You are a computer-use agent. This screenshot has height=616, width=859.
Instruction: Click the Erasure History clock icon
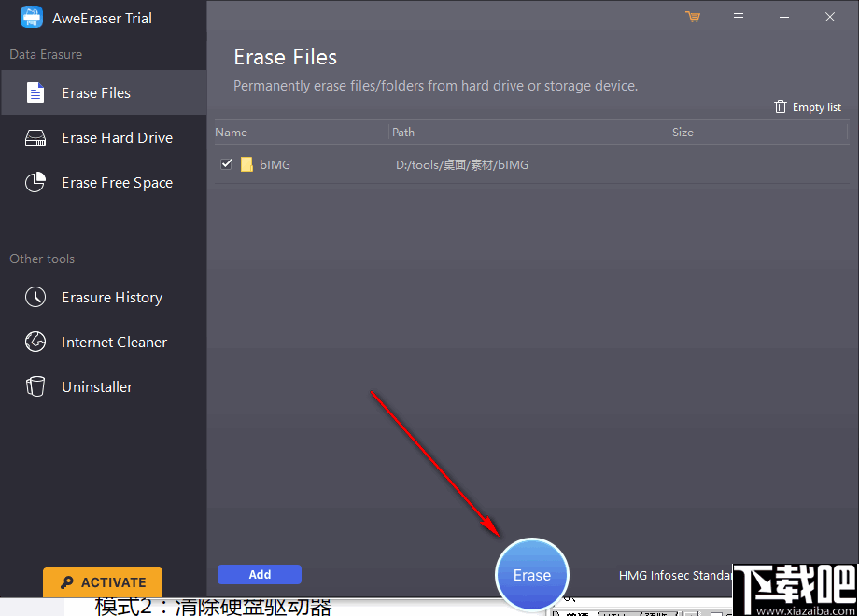pos(35,297)
